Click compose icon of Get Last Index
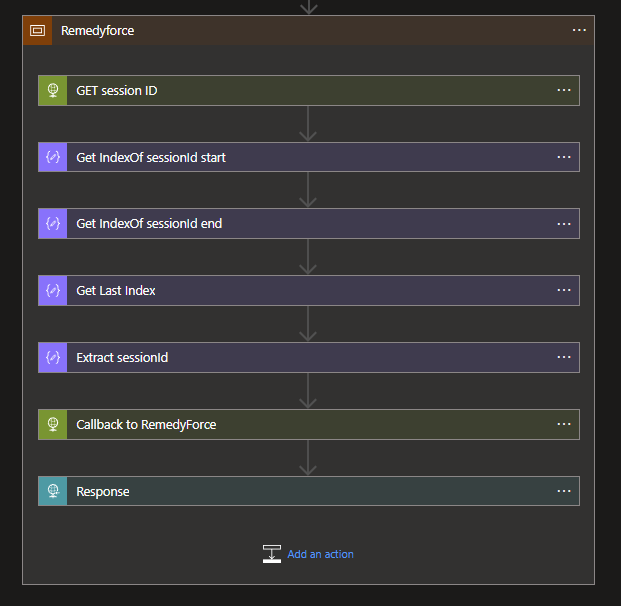This screenshot has width=621, height=606. (x=53, y=290)
